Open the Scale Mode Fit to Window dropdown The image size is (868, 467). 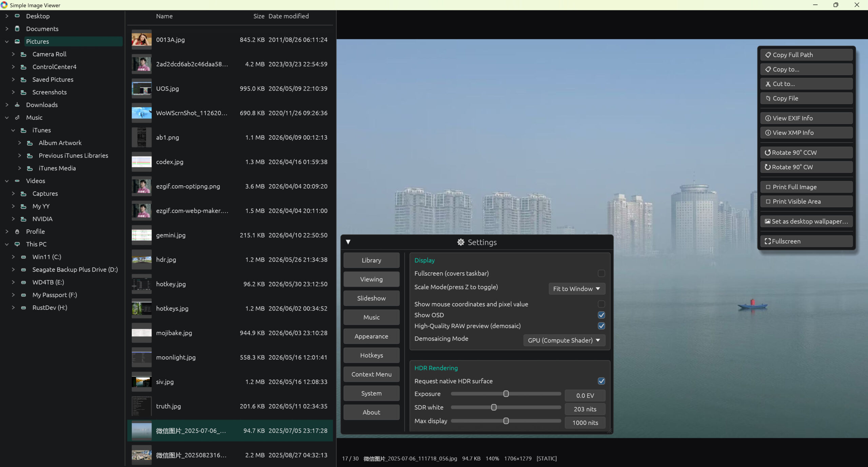577,289
